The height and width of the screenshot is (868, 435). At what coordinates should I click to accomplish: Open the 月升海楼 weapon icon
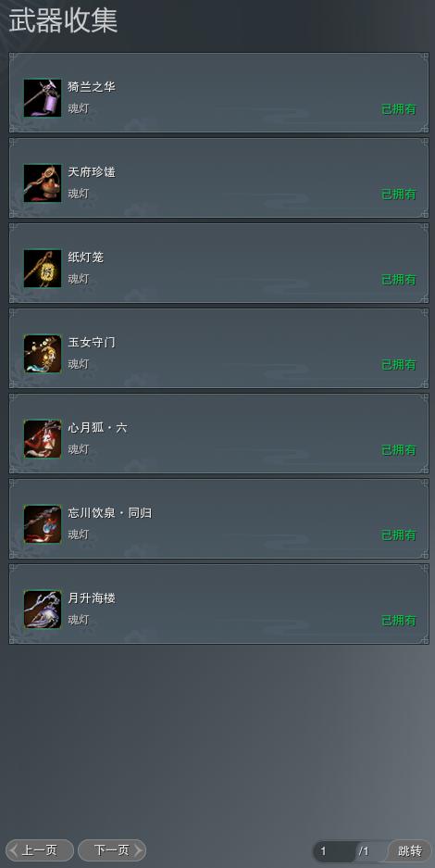(x=43, y=610)
